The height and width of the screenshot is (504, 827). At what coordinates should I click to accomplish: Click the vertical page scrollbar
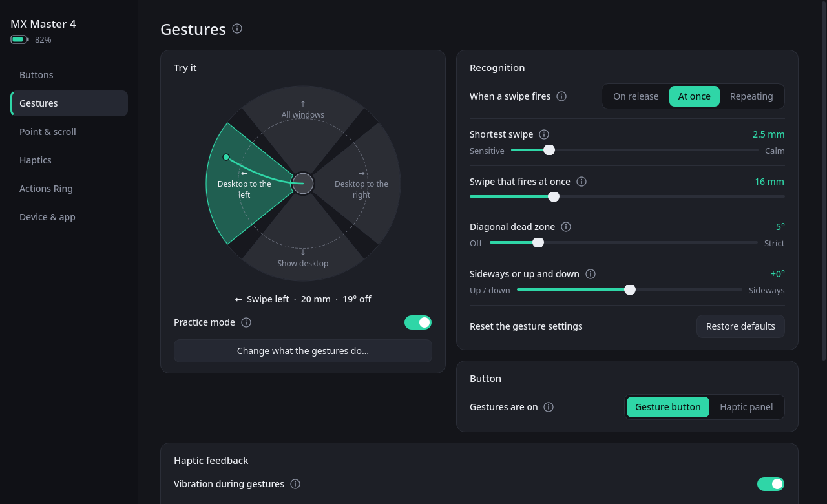click(823, 181)
